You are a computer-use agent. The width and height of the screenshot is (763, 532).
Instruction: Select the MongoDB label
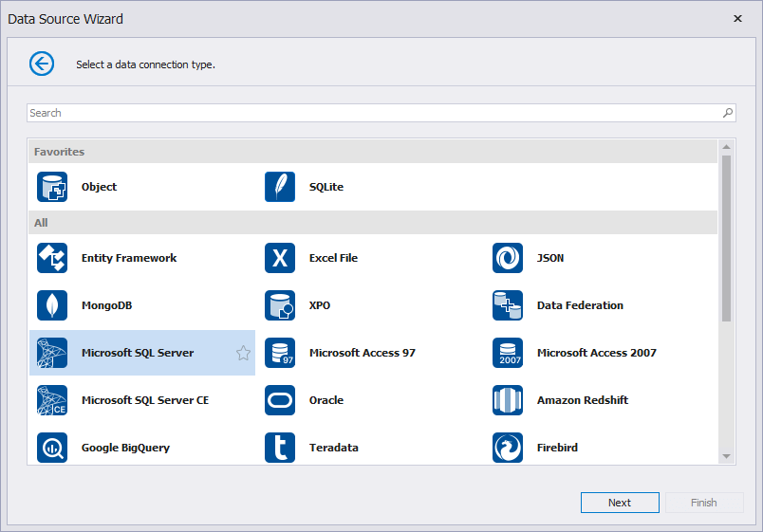pyautogui.click(x=107, y=305)
